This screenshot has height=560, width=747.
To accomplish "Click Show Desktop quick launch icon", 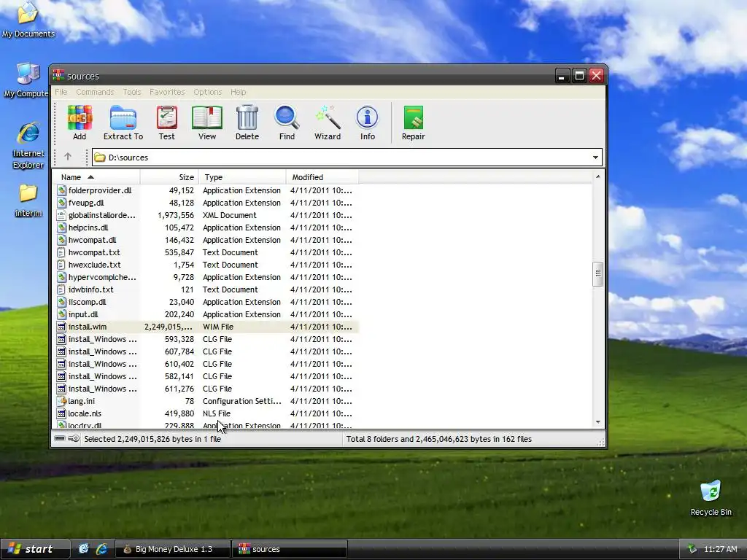I will click(83, 549).
